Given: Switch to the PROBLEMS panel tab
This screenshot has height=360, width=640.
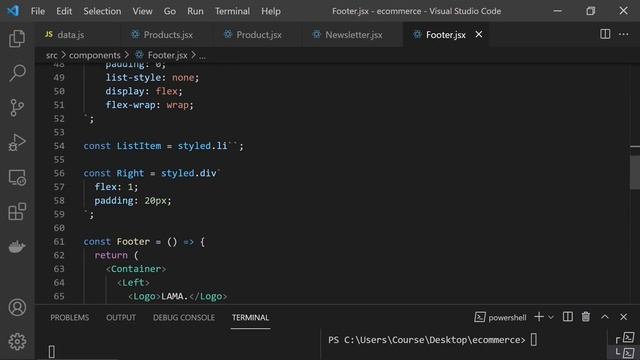Looking at the screenshot, I should pyautogui.click(x=69, y=318).
